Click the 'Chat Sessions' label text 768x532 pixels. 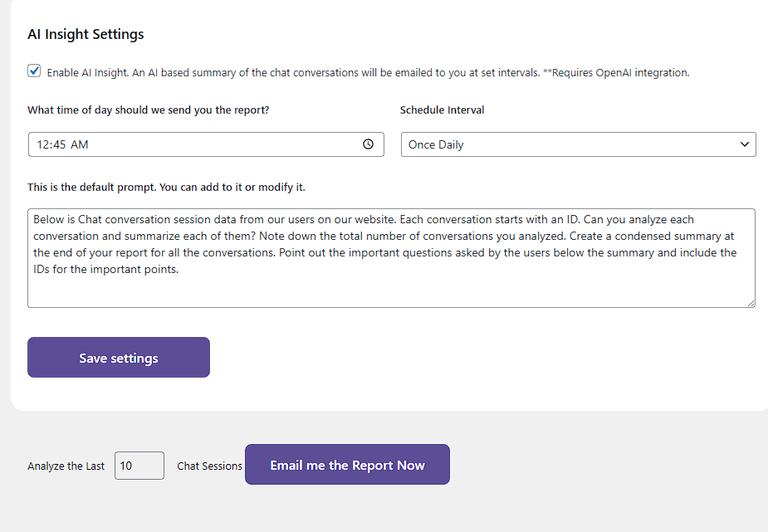[209, 466]
